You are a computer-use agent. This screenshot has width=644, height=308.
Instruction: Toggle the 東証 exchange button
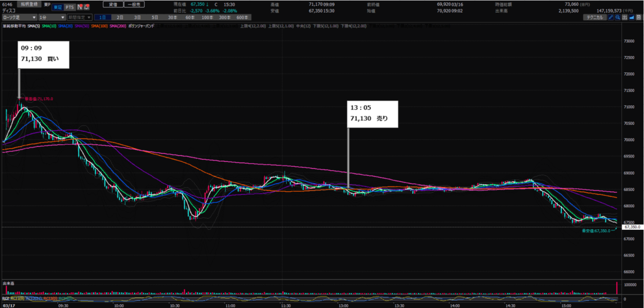click(57, 7)
